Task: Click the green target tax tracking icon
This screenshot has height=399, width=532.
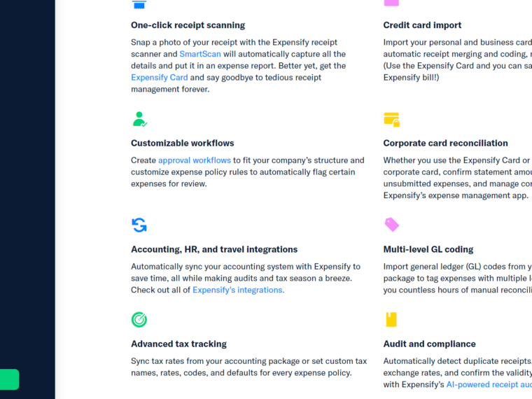Action: tap(139, 320)
